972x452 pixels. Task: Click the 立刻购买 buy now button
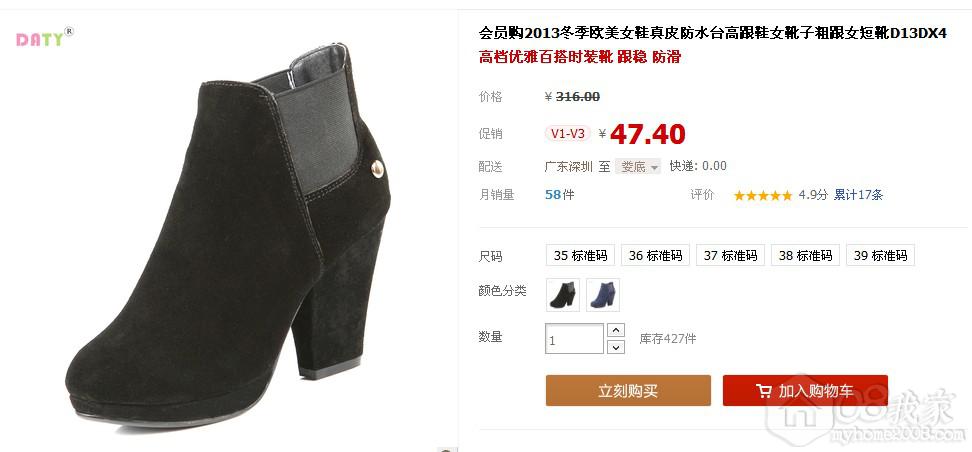[x=628, y=391]
